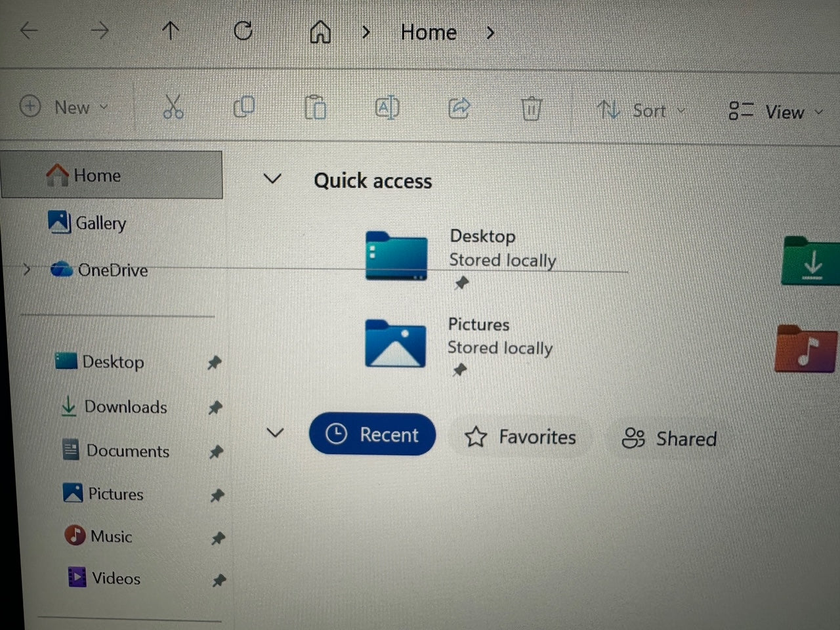The height and width of the screenshot is (630, 840).
Task: Go up one directory level
Action: (171, 30)
